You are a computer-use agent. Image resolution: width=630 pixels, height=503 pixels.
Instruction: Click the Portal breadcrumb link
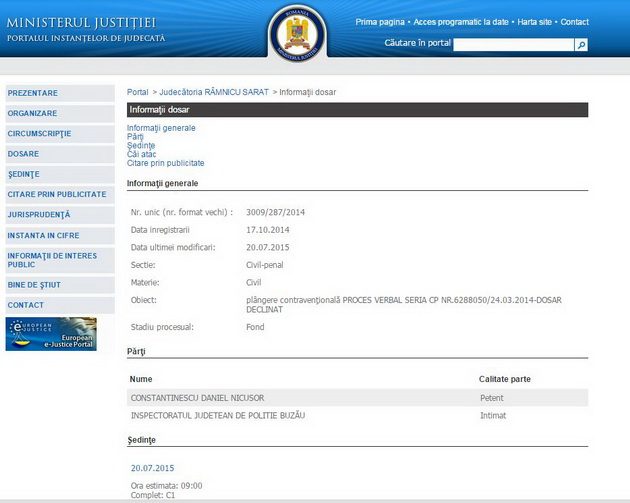point(137,92)
